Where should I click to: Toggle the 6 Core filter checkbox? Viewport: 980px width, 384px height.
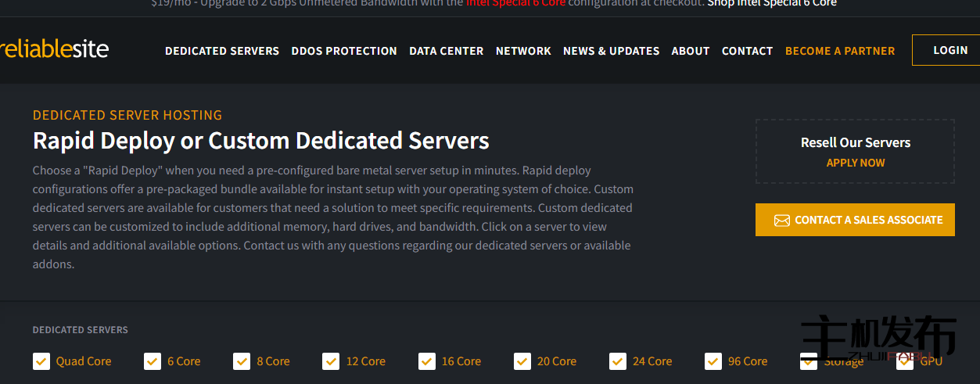[153, 361]
